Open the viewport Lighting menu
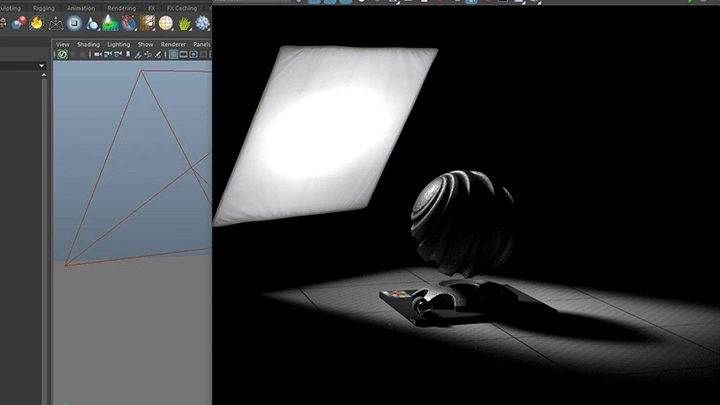Viewport: 720px width, 405px height. click(x=118, y=45)
